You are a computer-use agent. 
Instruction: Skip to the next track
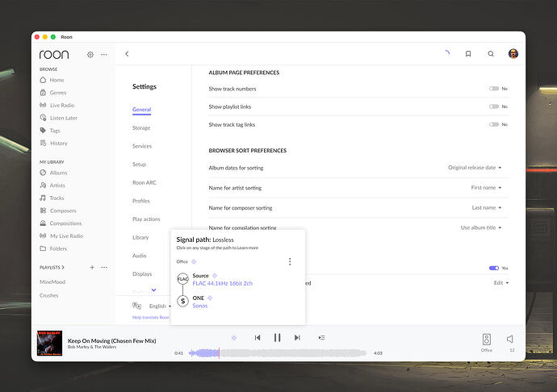297,338
